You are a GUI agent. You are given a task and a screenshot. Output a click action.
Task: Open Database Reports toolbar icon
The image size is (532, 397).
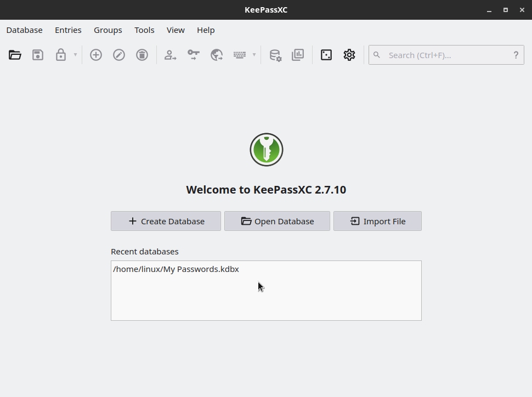(x=298, y=55)
